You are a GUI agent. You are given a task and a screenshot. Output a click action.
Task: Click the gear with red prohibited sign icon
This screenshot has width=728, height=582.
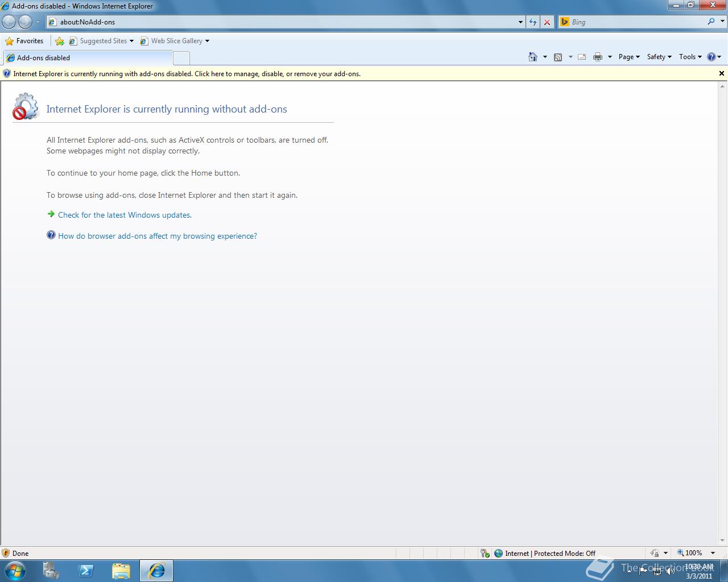[x=25, y=107]
